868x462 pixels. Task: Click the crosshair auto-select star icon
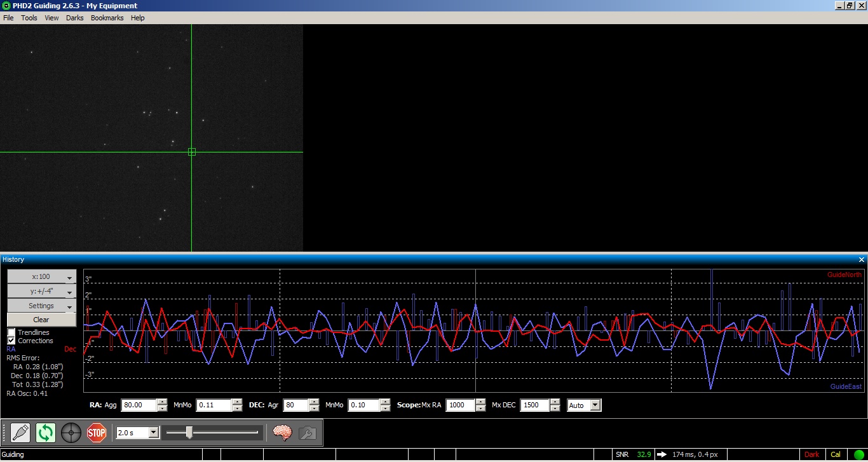[x=71, y=433]
